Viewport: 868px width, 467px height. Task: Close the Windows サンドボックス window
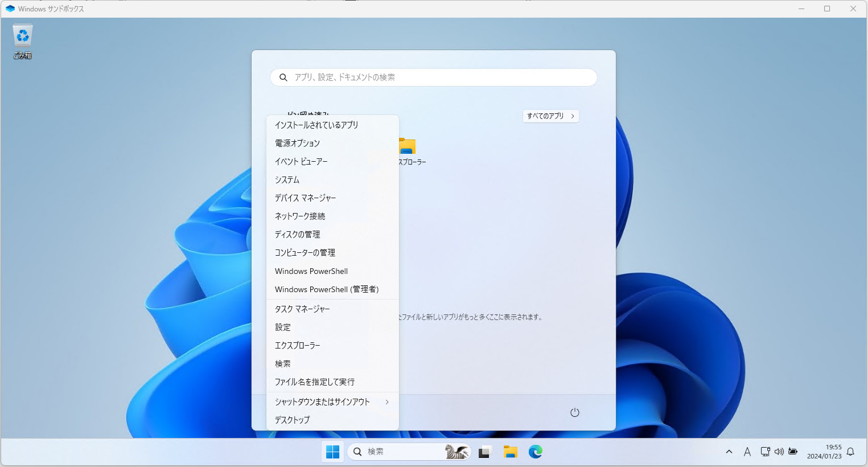(x=853, y=9)
